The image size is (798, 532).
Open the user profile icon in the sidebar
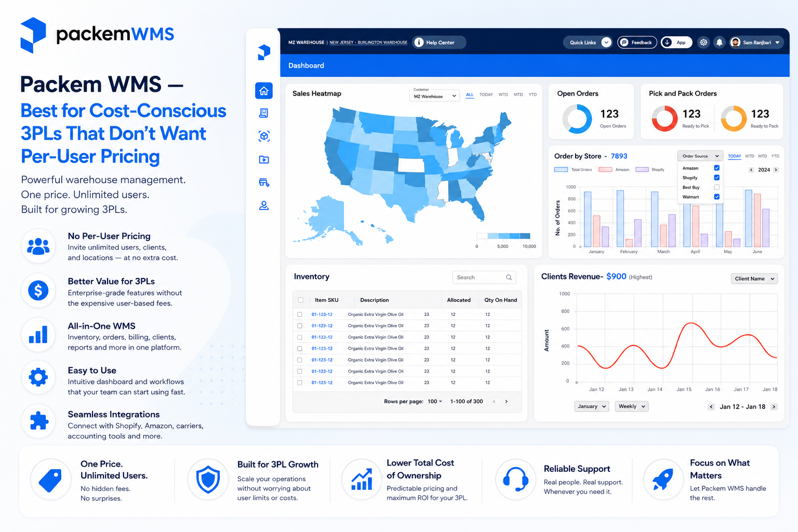[264, 206]
